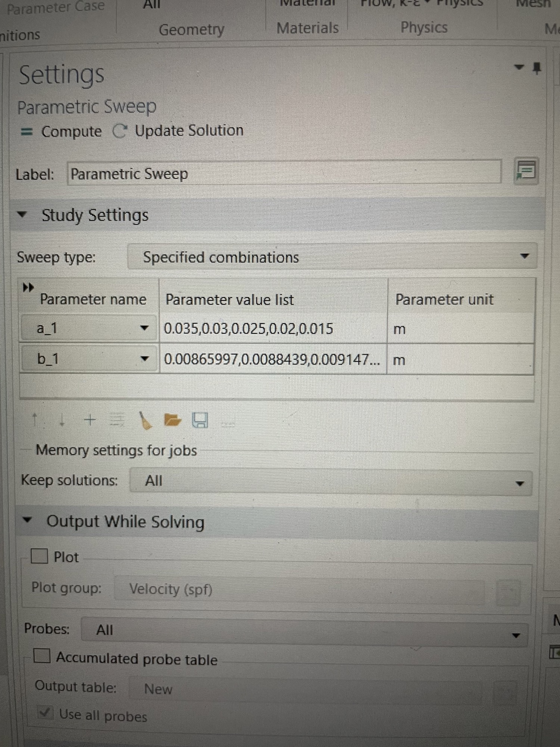Screen dimensions: 560x747
Task: Click the Compute button
Action: point(62,131)
